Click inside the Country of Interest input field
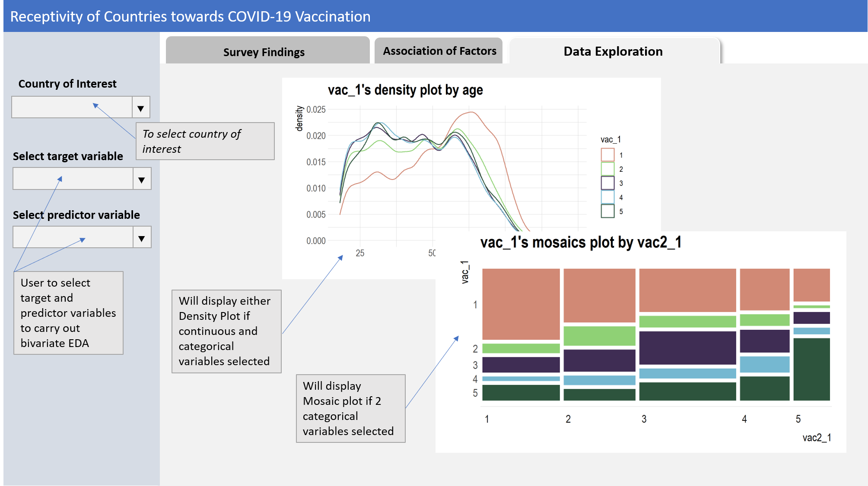The width and height of the screenshot is (868, 486). coord(69,107)
